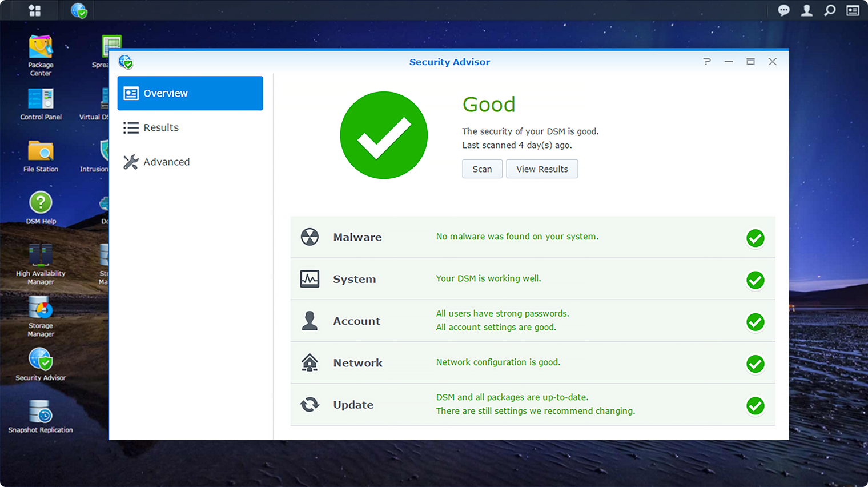The height and width of the screenshot is (487, 868).
Task: Open Security Advisor's Scan status icon
Action: [384, 135]
